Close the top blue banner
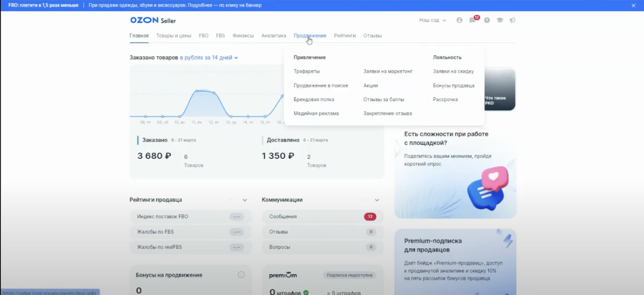The image size is (644, 295). pos(634,5)
